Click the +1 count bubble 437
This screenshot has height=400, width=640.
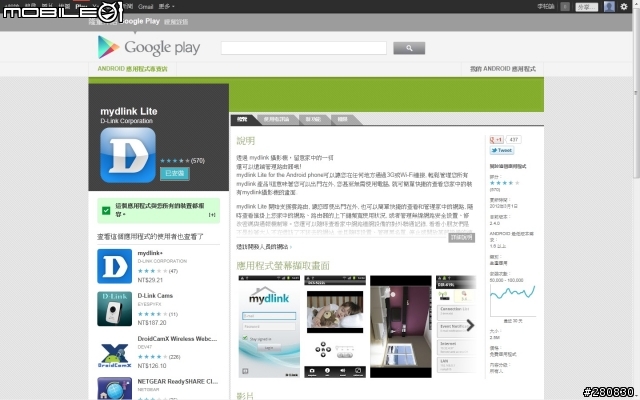pos(513,140)
